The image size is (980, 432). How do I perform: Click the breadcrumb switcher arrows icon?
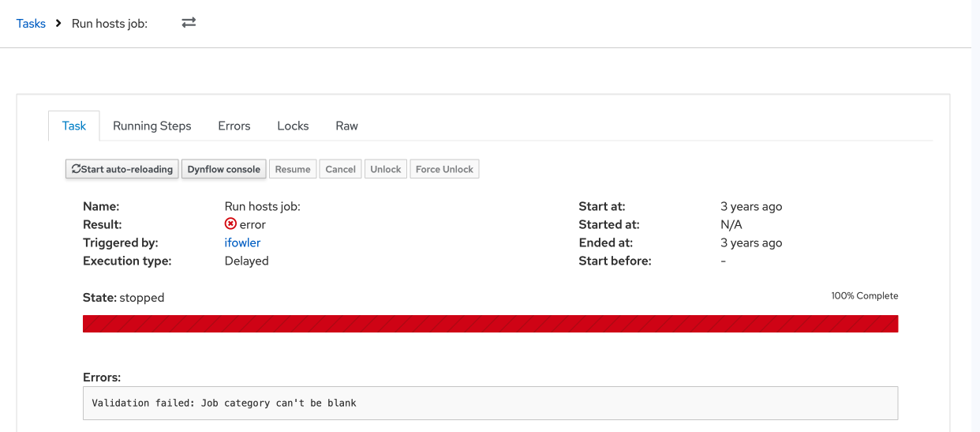(189, 23)
